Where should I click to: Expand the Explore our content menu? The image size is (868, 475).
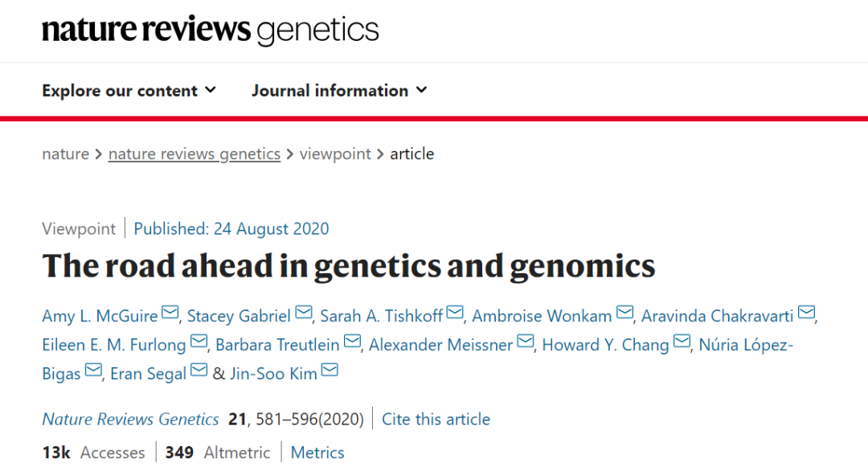pos(129,91)
